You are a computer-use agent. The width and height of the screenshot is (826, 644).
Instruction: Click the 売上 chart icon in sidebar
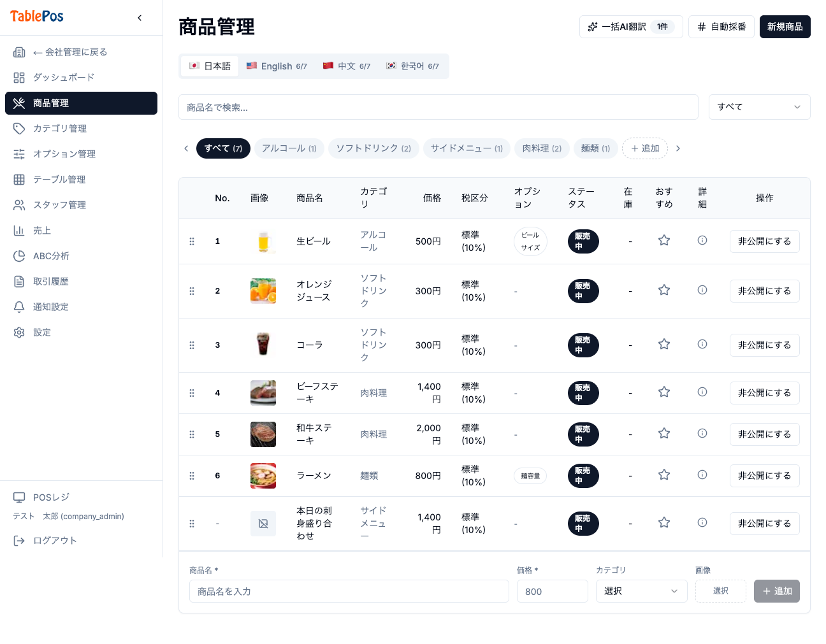(x=19, y=231)
